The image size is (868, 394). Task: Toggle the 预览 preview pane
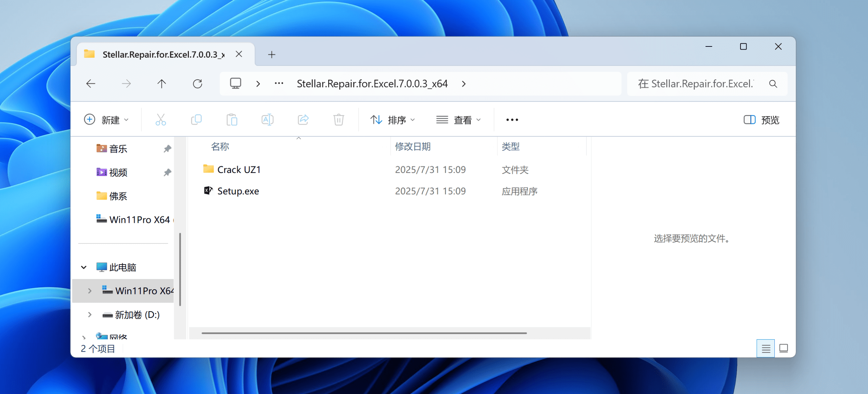pos(762,120)
